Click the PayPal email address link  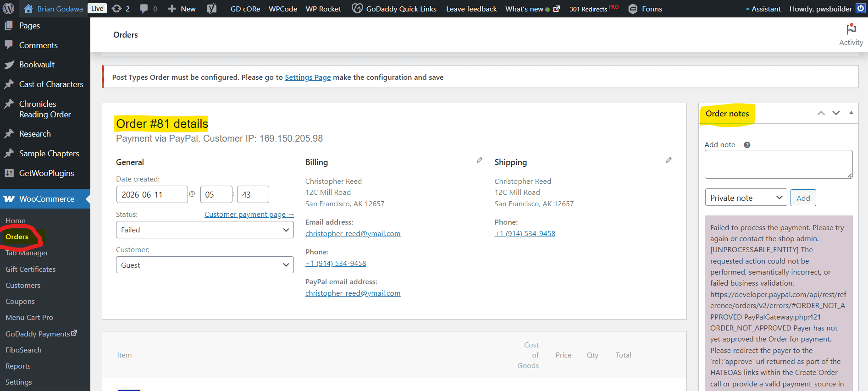click(353, 293)
